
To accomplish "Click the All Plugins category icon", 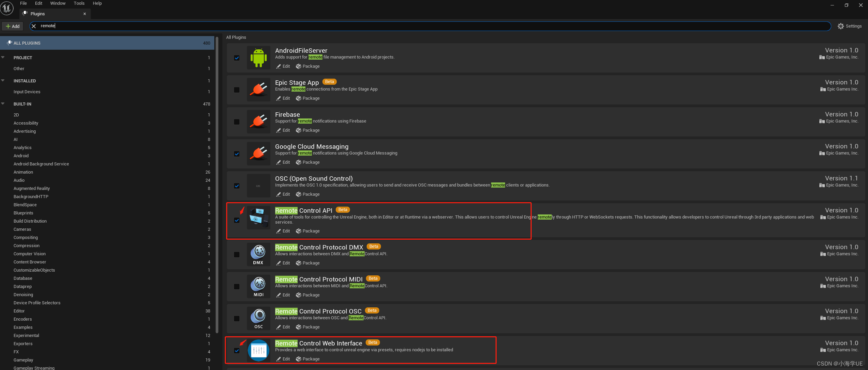I will click(x=10, y=43).
